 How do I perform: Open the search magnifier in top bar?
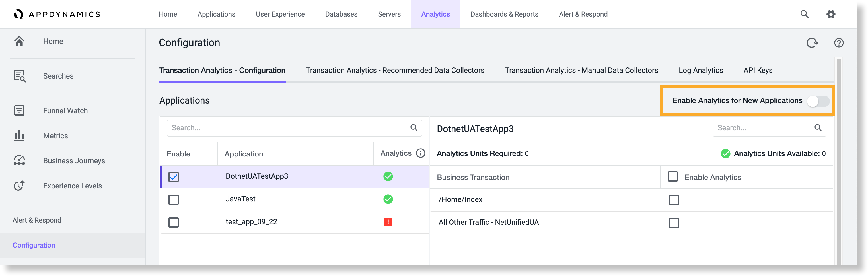[x=804, y=14]
